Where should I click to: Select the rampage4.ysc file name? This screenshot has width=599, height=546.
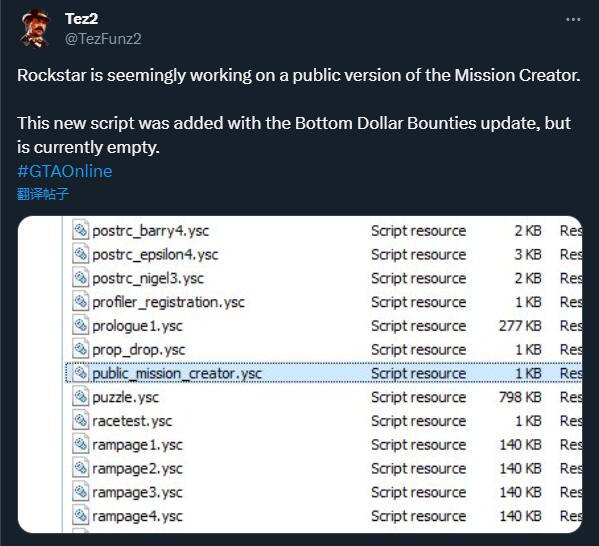coord(137,516)
